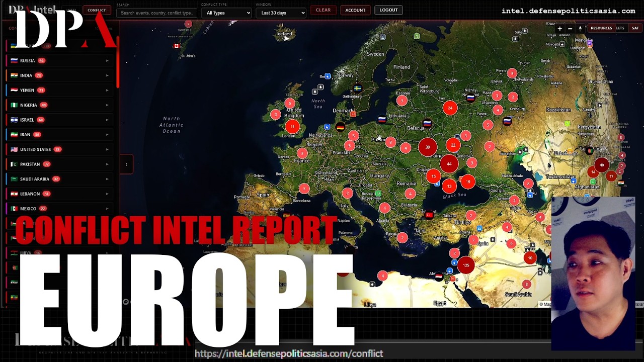Image resolution: width=644 pixels, height=362 pixels.
Task: Click the Turkey flag map marker
Action: [429, 215]
